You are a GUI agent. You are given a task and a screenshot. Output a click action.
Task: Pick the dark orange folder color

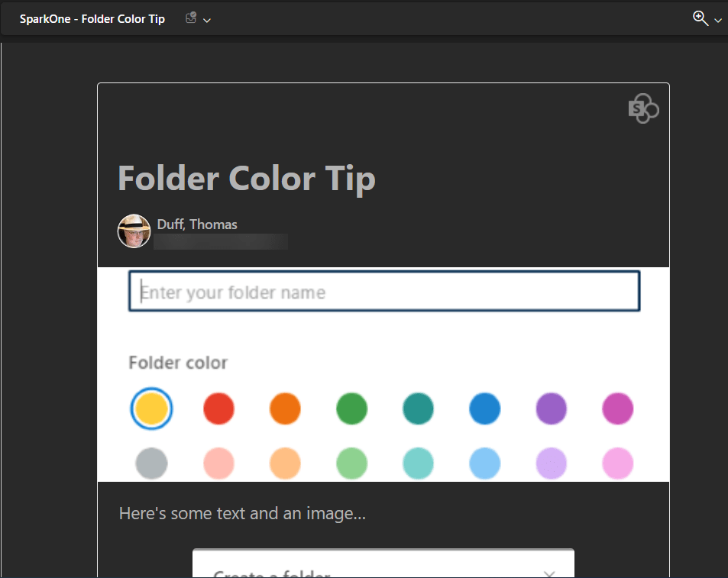(x=285, y=408)
